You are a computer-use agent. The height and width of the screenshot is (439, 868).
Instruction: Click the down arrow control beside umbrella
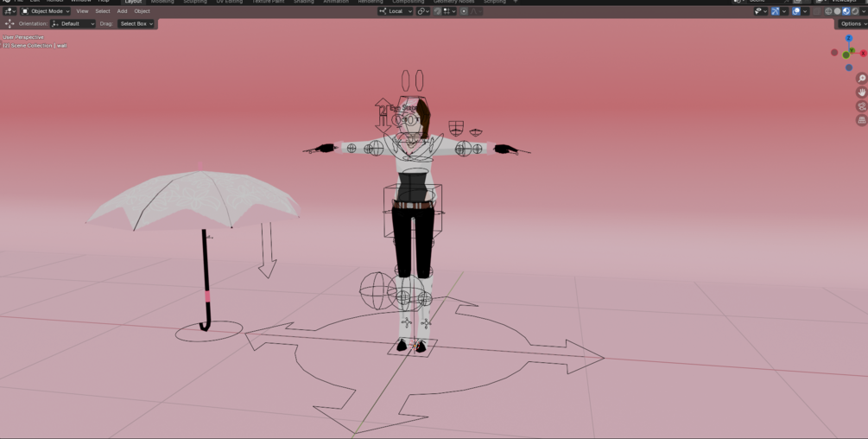pos(268,250)
